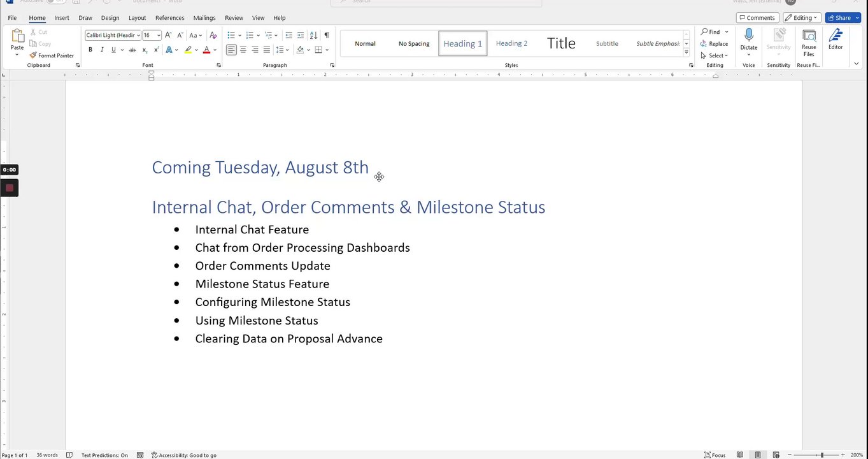The height and width of the screenshot is (459, 868).
Task: Stop the screen recording red button
Action: pyautogui.click(x=9, y=188)
